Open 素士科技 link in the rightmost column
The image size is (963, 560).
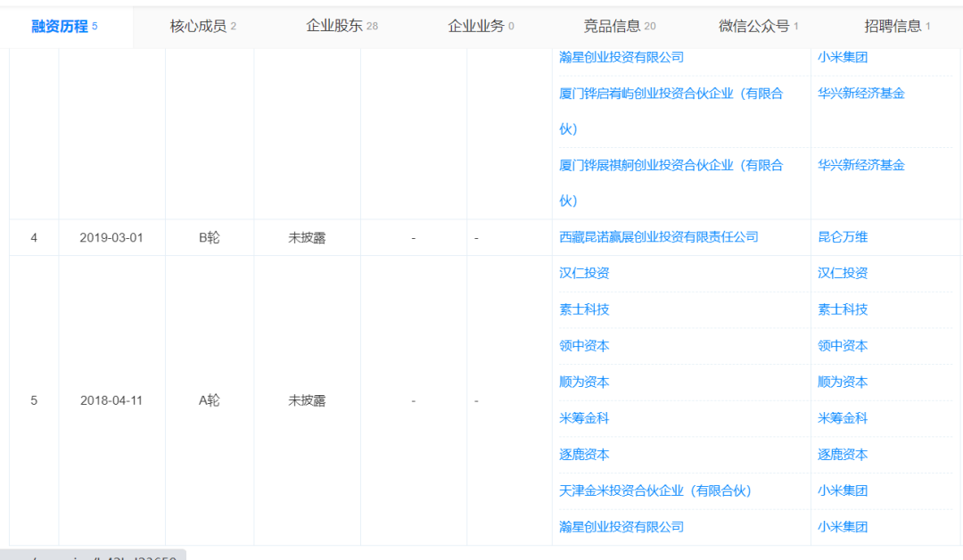[x=843, y=309]
